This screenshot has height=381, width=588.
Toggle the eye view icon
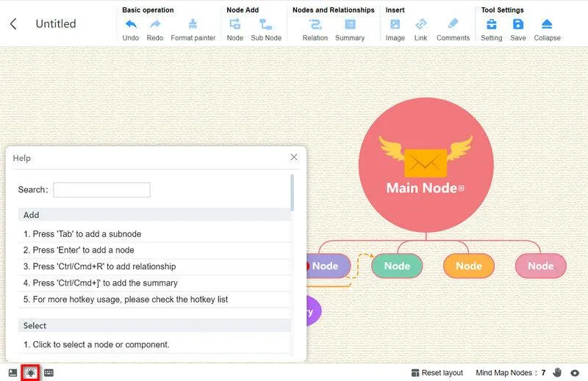pos(575,373)
